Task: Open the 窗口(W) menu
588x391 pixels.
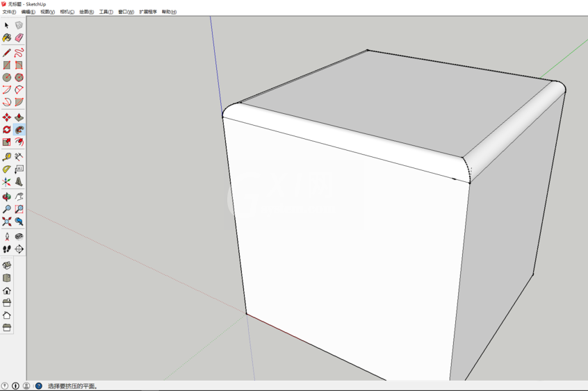Action: (126, 12)
